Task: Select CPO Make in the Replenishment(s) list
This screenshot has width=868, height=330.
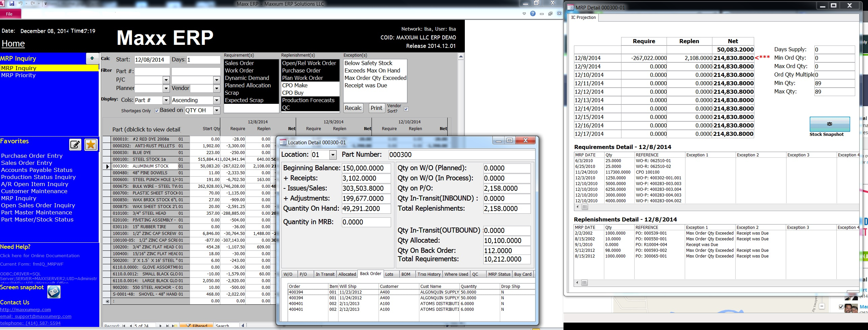Action: (x=310, y=85)
